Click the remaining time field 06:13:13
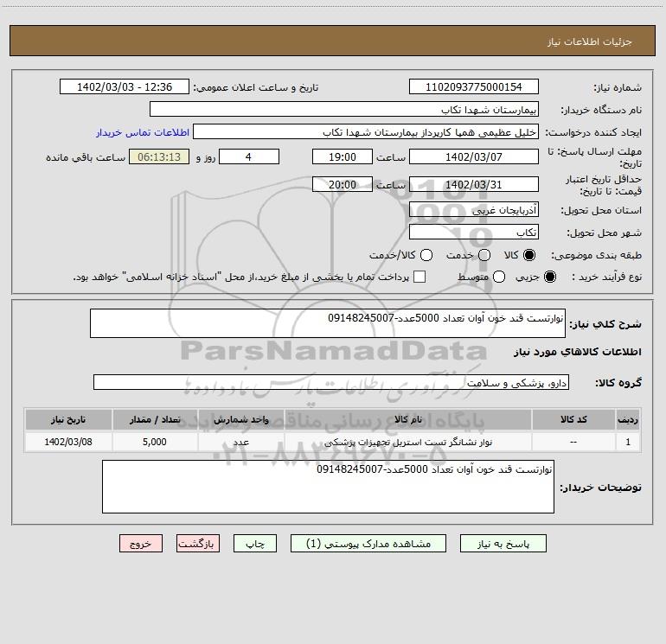 (159, 156)
